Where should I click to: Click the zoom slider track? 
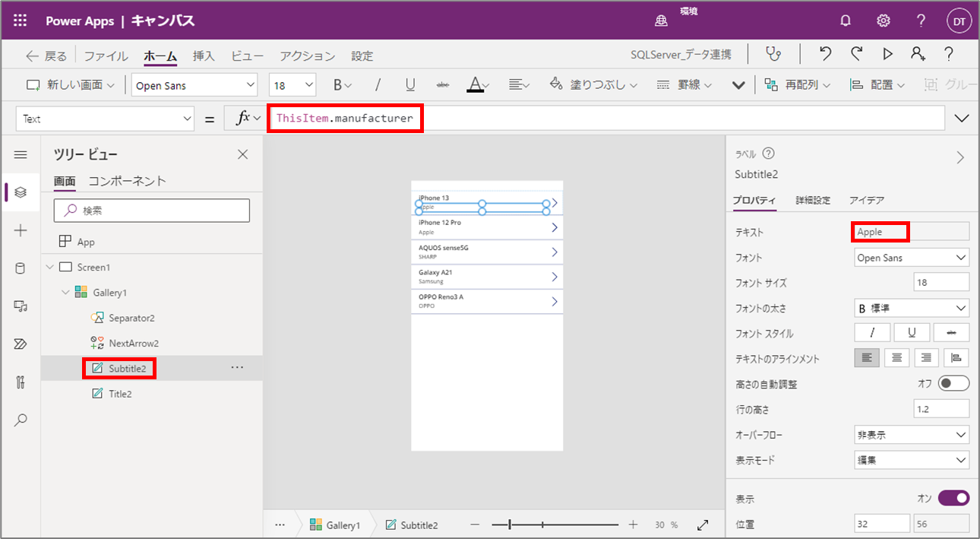tap(555, 525)
